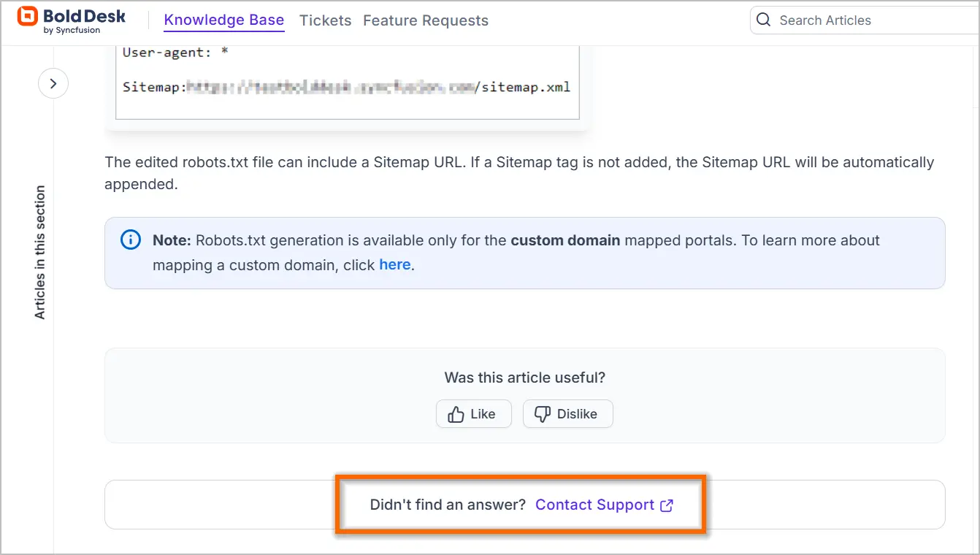
Task: Click the magnifier search icon
Action: pyautogui.click(x=764, y=20)
